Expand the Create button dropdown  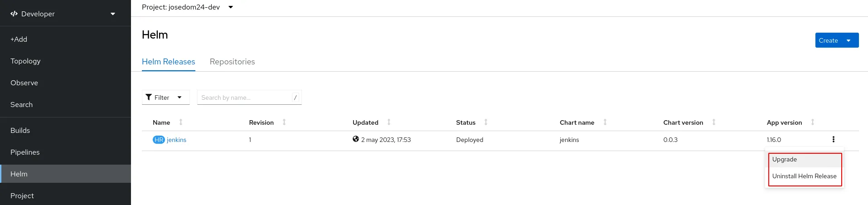click(x=849, y=40)
